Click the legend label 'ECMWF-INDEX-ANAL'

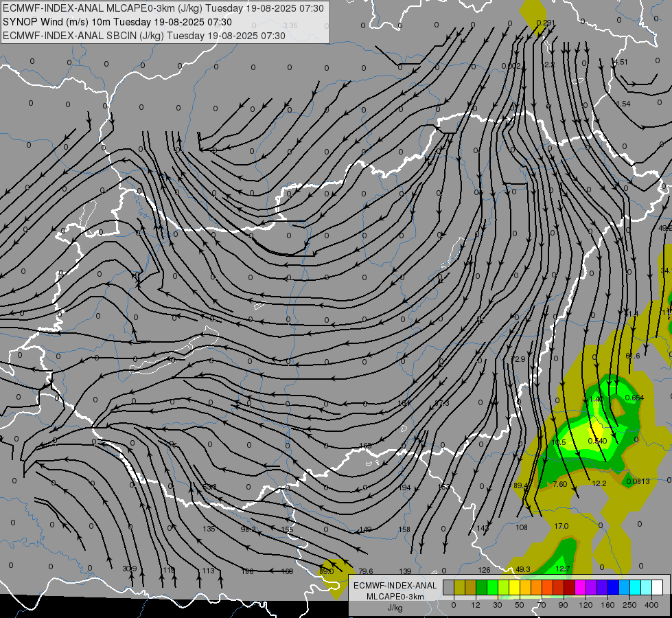(x=395, y=586)
